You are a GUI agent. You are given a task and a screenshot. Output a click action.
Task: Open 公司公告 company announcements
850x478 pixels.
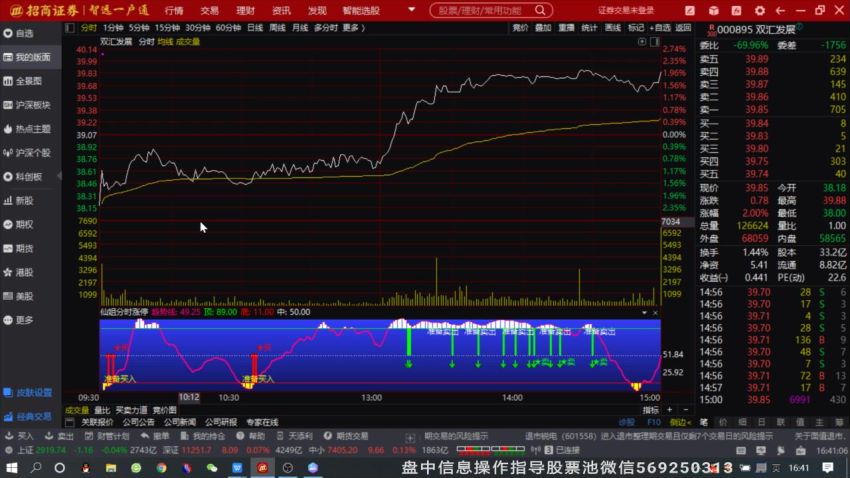click(138, 422)
